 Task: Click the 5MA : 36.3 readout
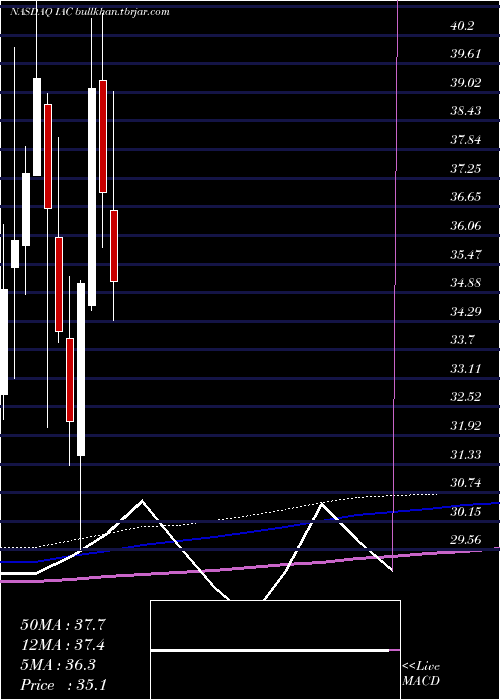coord(58,665)
